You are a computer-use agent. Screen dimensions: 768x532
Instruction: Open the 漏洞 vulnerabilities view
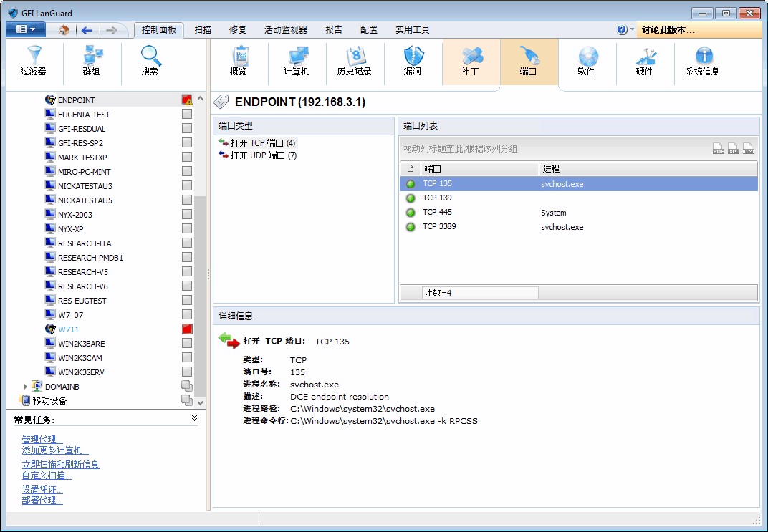(413, 61)
